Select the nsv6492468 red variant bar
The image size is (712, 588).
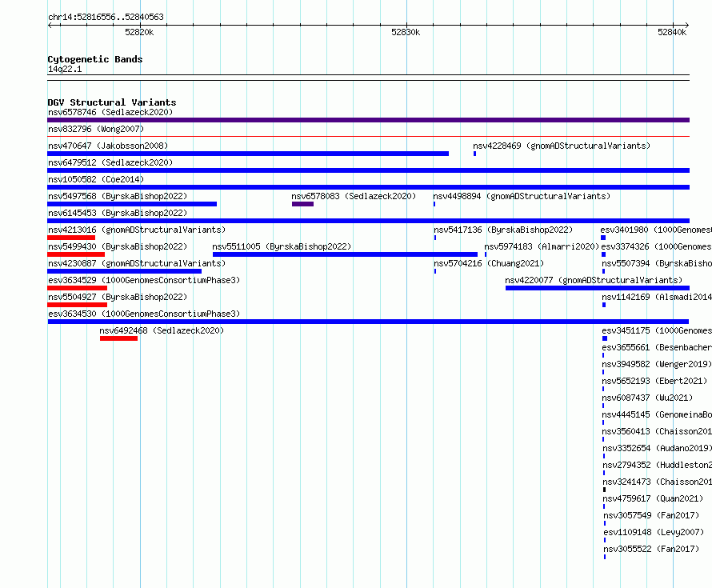coord(118,338)
